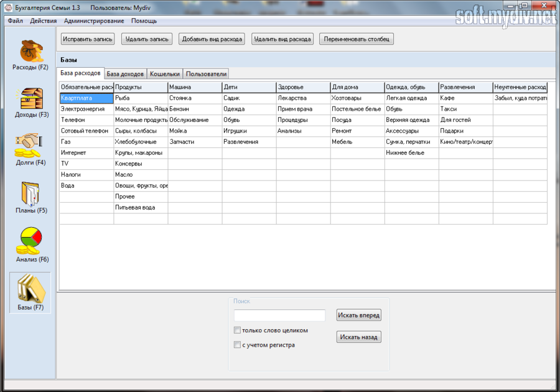Click the Удалить вид расхода button
Image resolution: width=560 pixels, height=392 pixels.
282,39
